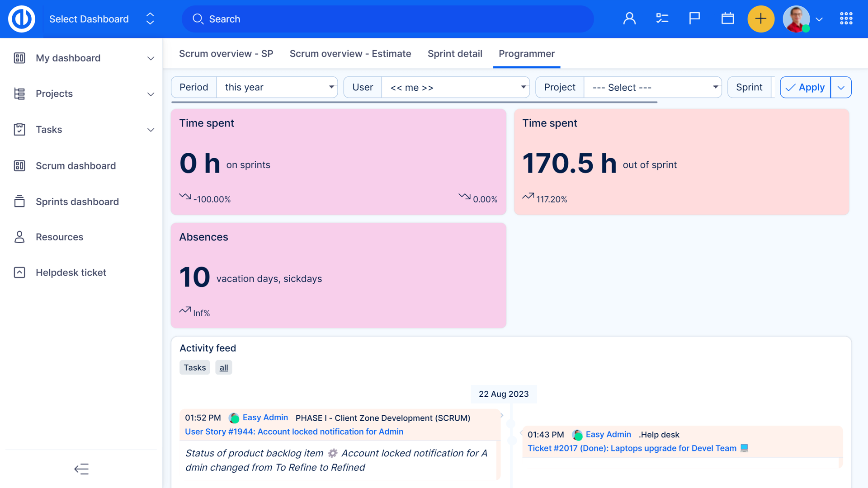Open the calendar icon in top bar

(727, 19)
